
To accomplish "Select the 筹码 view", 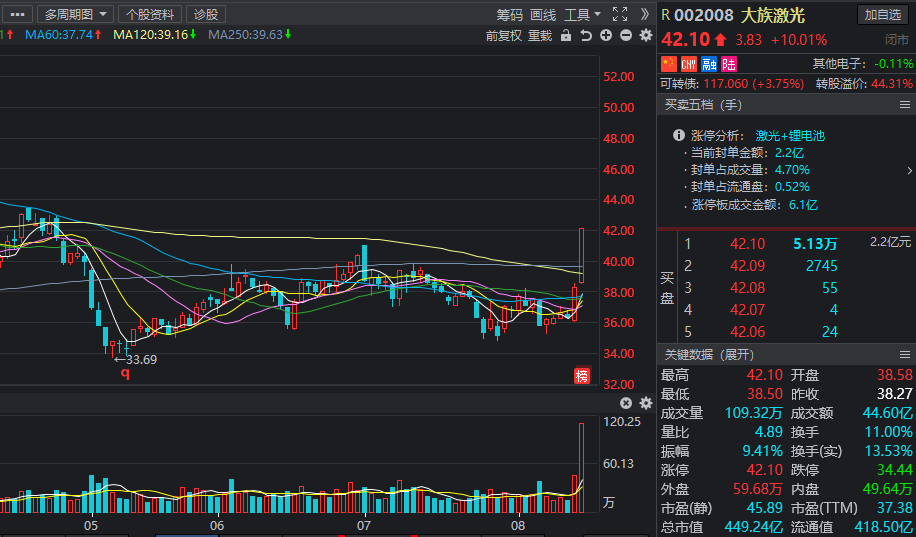I will [510, 15].
